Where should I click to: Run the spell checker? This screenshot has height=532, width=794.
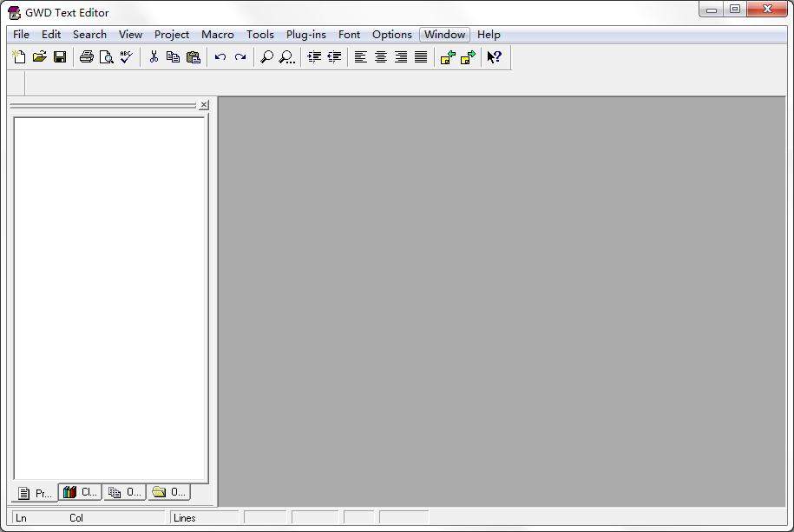[x=127, y=56]
